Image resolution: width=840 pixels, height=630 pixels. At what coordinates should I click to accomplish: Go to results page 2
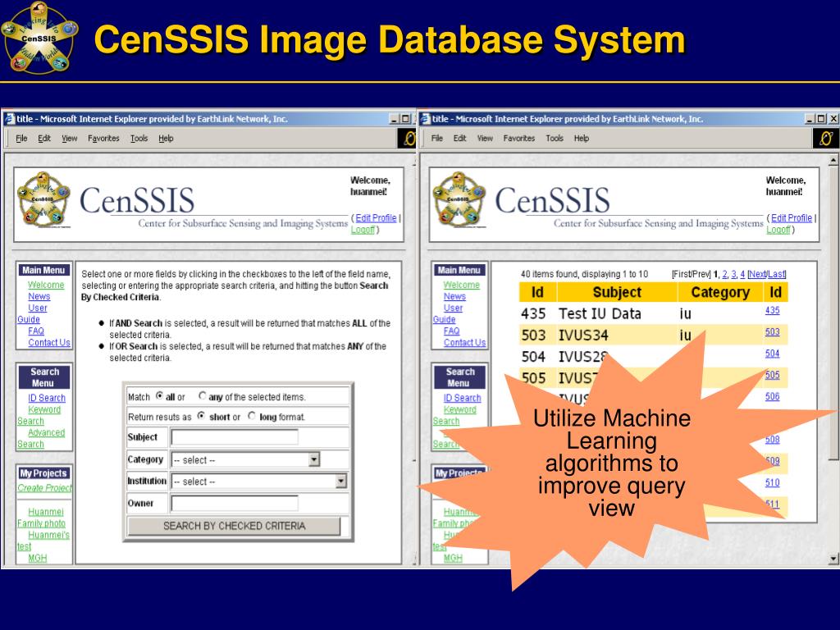[x=725, y=274]
